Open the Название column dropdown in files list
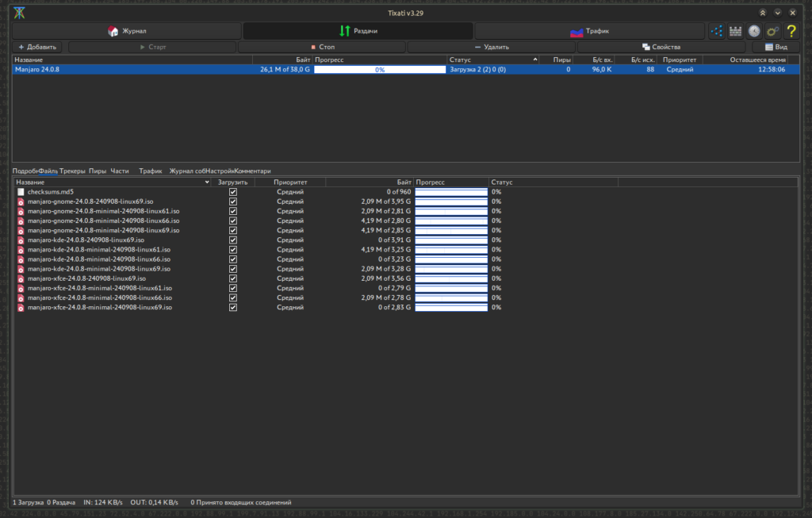Screen dimensions: 812x518 [207, 182]
